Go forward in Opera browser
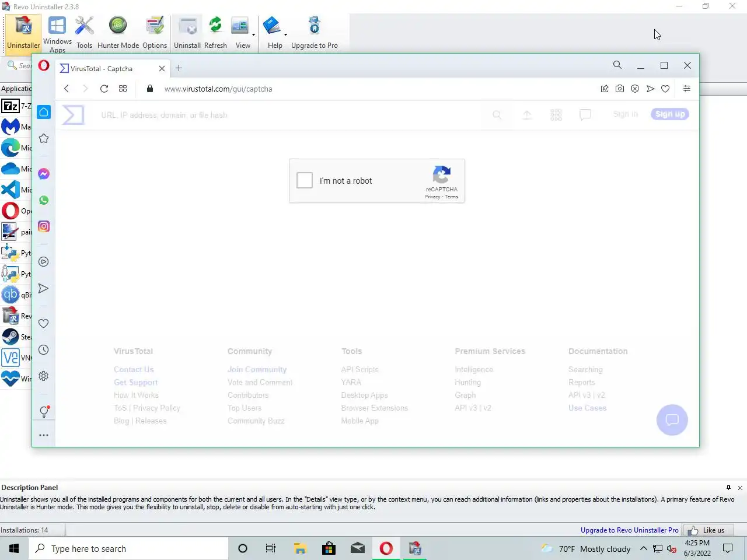This screenshot has height=560, width=747. (85, 89)
